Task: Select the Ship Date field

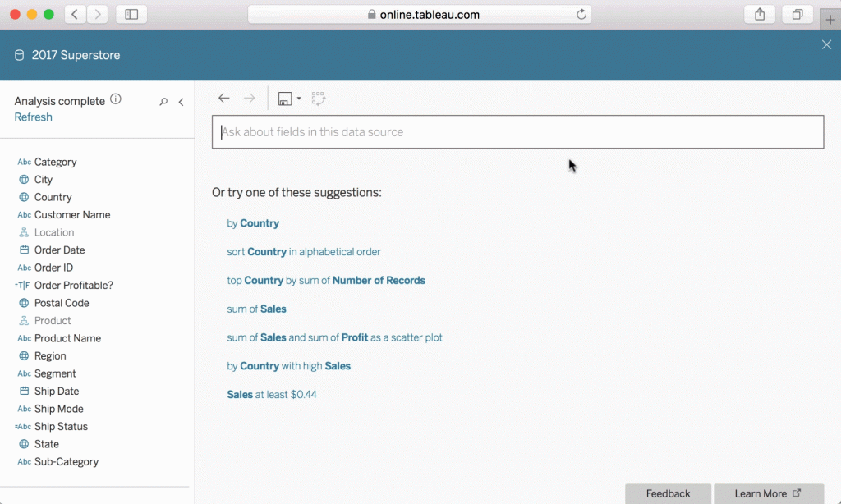Action: tap(57, 392)
